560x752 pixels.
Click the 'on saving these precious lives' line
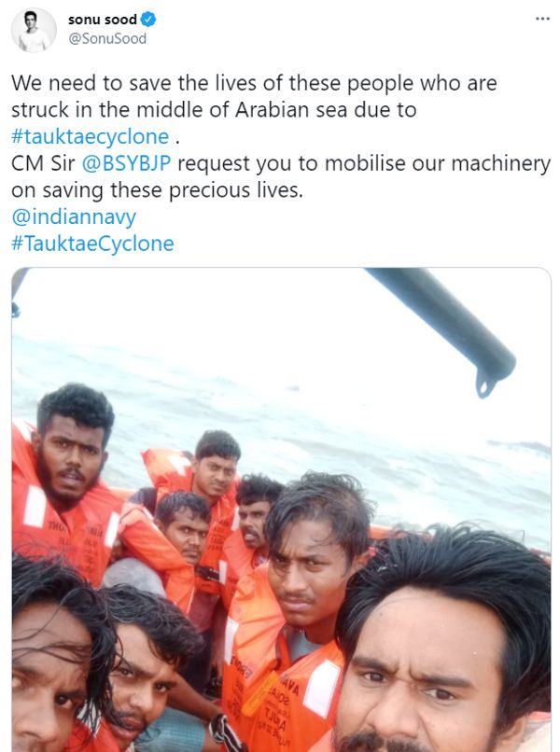pos(157,190)
